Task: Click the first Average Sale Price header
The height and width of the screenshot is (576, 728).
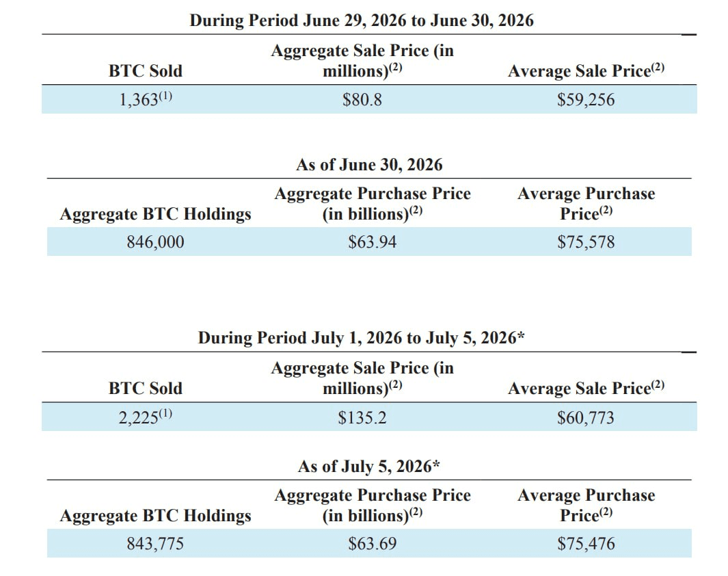Action: tap(586, 70)
